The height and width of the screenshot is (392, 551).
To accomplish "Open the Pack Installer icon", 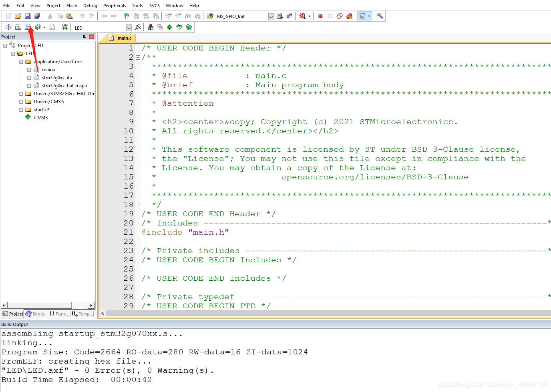I will (x=189, y=27).
